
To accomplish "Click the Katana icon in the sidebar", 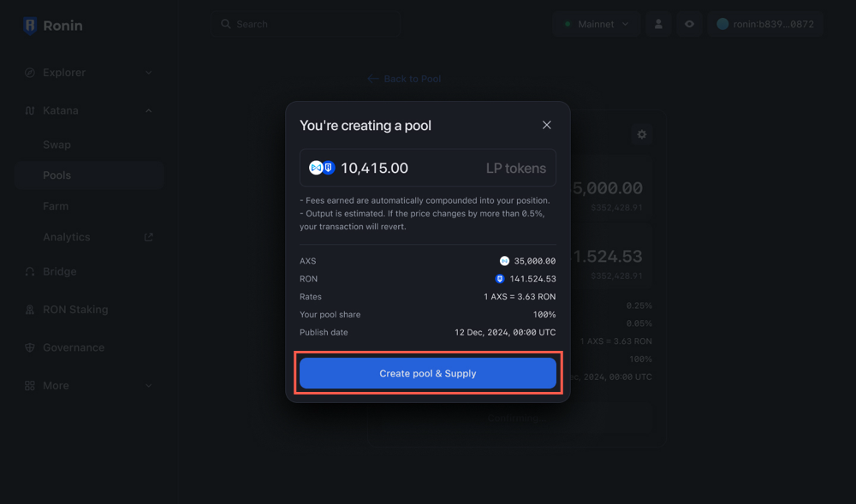I will tap(27, 110).
